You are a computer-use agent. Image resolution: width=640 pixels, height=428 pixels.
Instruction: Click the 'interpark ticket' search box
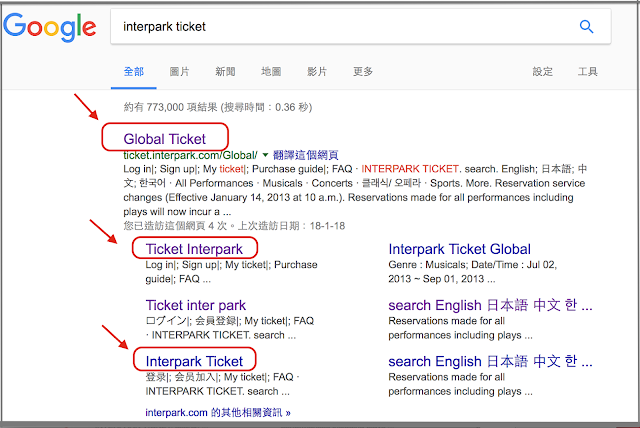(x=361, y=27)
